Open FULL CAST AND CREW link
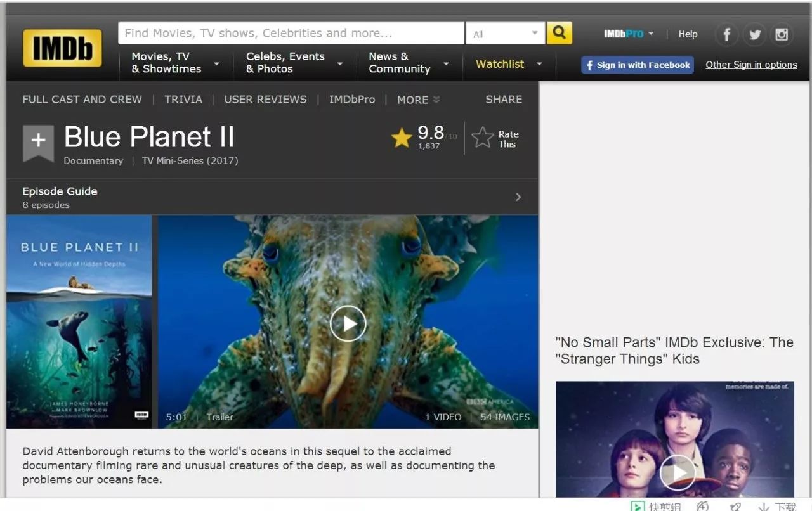The height and width of the screenshot is (511, 812). pos(82,100)
